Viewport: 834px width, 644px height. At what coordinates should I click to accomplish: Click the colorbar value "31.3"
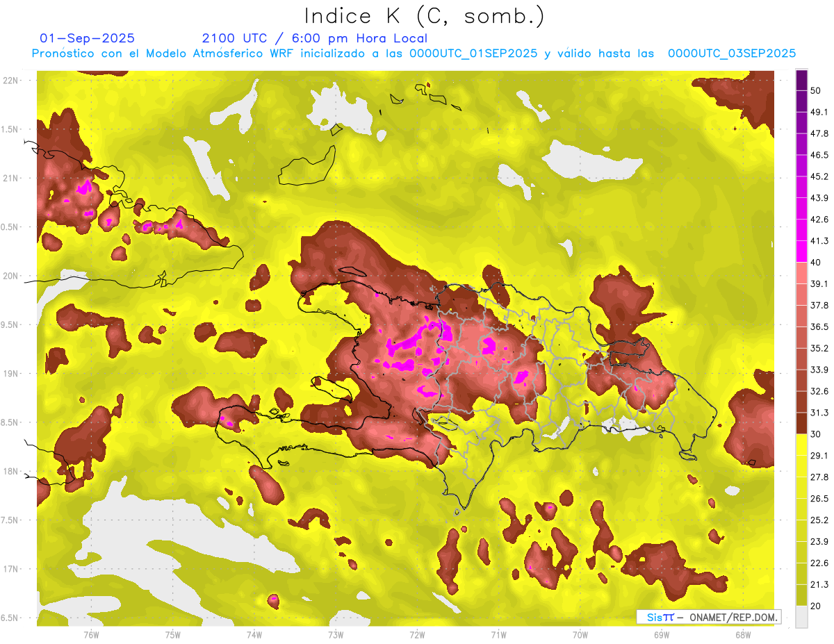pos(819,413)
